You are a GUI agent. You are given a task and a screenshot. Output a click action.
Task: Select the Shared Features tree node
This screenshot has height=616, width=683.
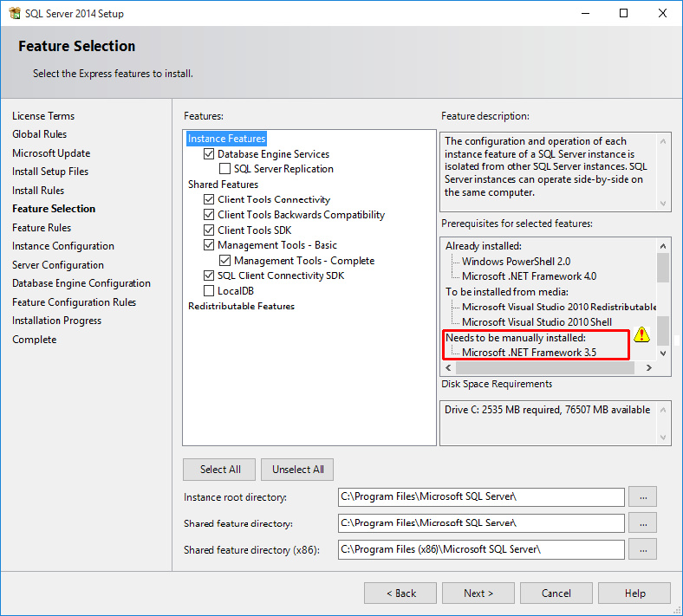click(x=223, y=185)
